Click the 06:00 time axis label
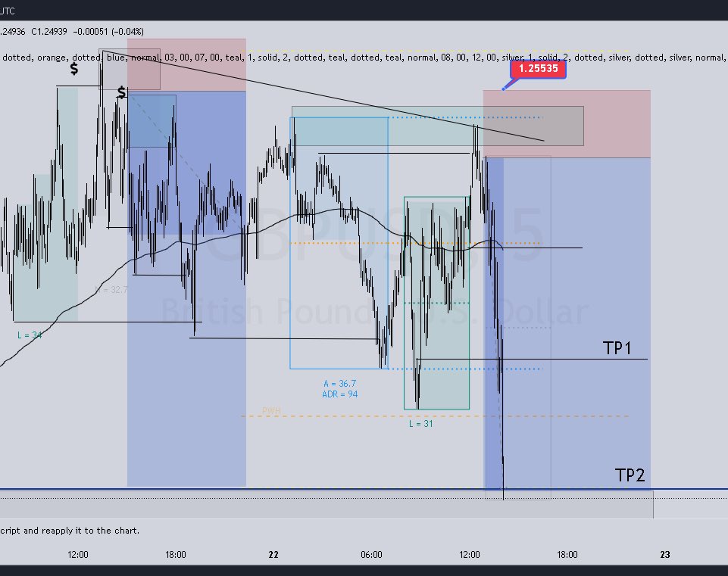The image size is (728, 576). pos(370,555)
